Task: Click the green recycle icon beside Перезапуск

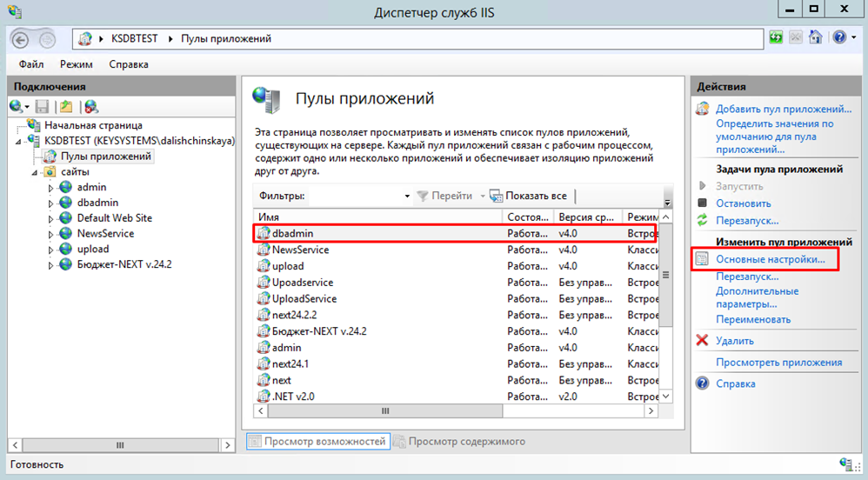Action: 702,220
